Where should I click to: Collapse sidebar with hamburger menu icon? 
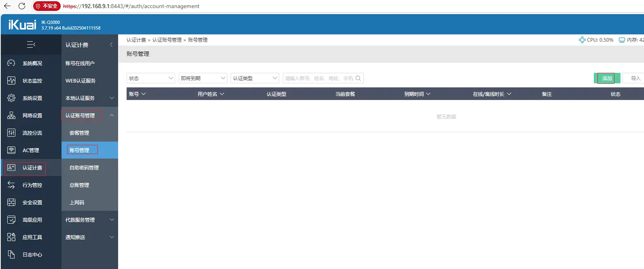click(31, 44)
